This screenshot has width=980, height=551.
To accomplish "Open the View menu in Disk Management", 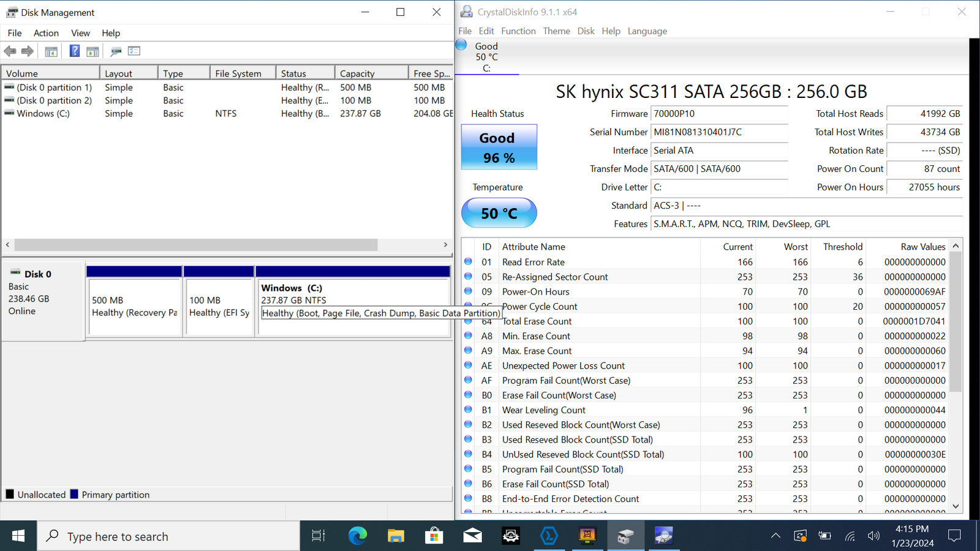I will (80, 33).
